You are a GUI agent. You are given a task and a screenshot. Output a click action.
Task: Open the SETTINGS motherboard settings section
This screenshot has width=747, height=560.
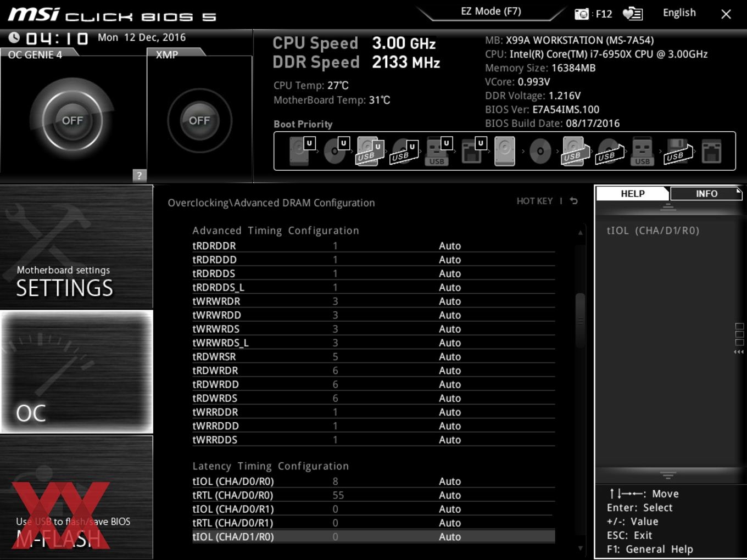pyautogui.click(x=76, y=247)
